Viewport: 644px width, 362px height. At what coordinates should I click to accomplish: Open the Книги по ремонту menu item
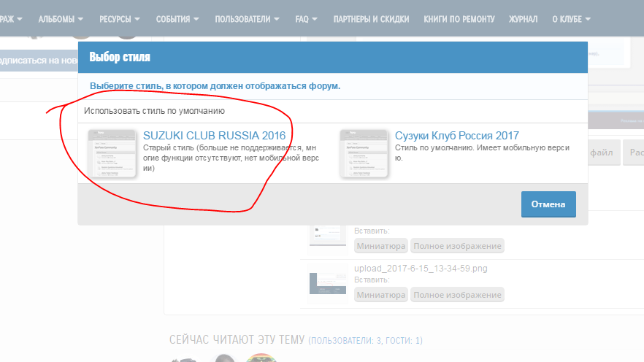(x=459, y=18)
